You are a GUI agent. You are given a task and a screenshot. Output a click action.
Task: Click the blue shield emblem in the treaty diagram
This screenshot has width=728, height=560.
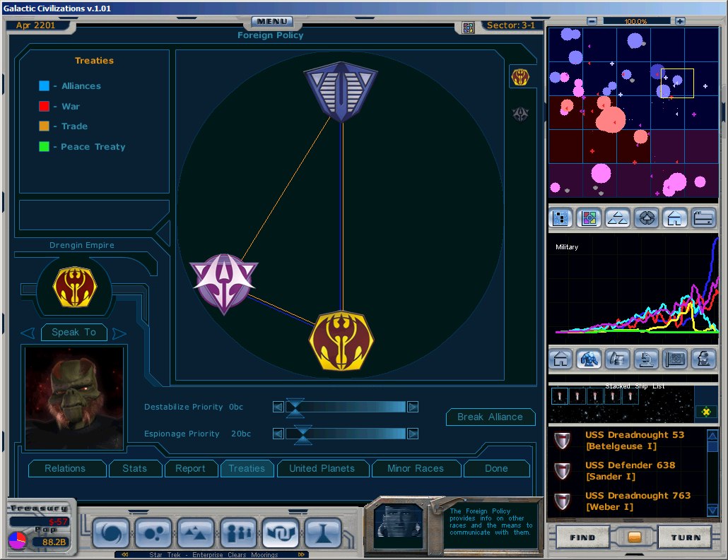[x=341, y=91]
